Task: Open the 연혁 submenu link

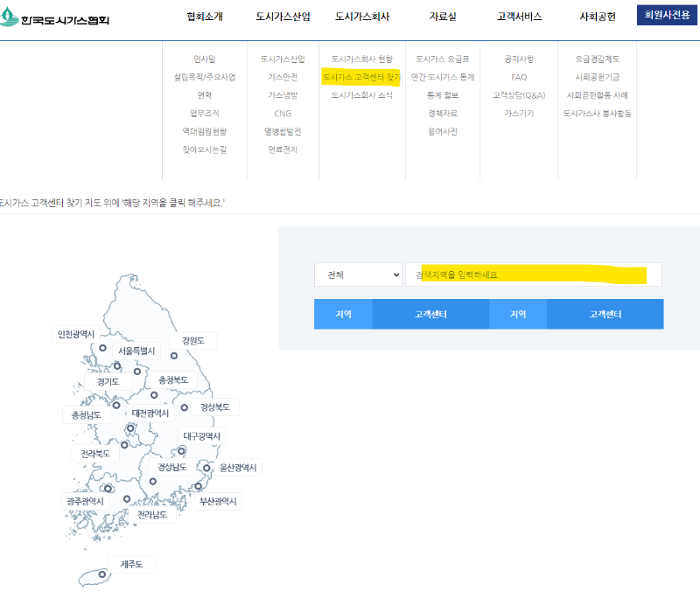Action: pos(205,95)
